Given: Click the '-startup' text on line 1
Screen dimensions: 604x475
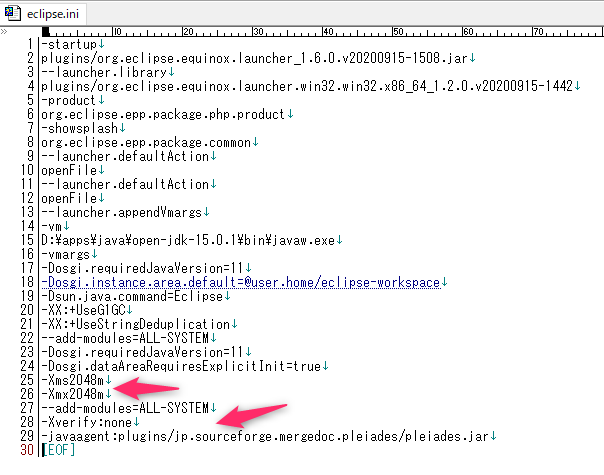Looking at the screenshot, I should pyautogui.click(x=69, y=44).
